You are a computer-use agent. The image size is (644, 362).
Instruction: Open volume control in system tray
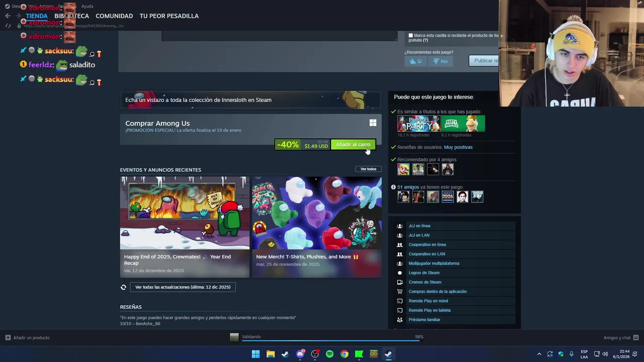[x=605, y=354]
